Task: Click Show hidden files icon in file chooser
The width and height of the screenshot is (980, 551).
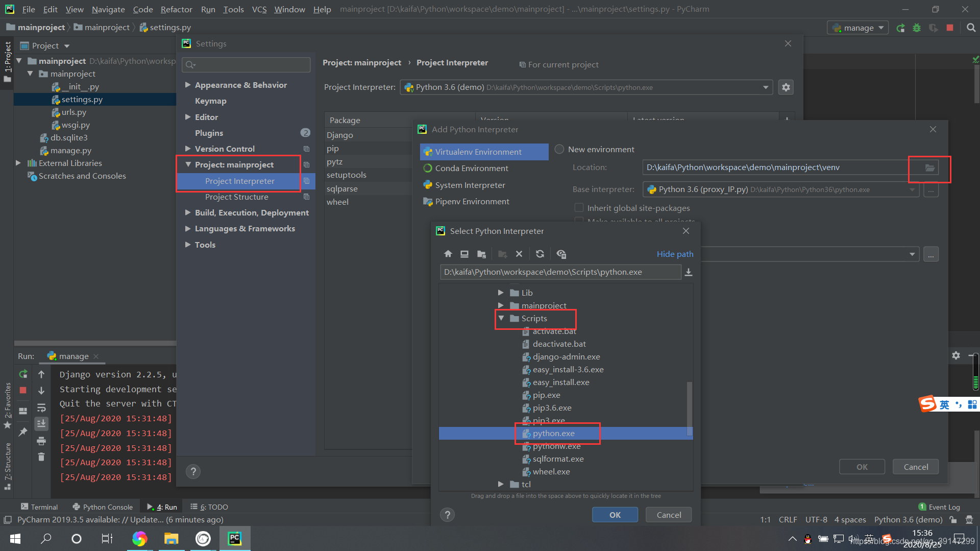Action: [x=561, y=254]
